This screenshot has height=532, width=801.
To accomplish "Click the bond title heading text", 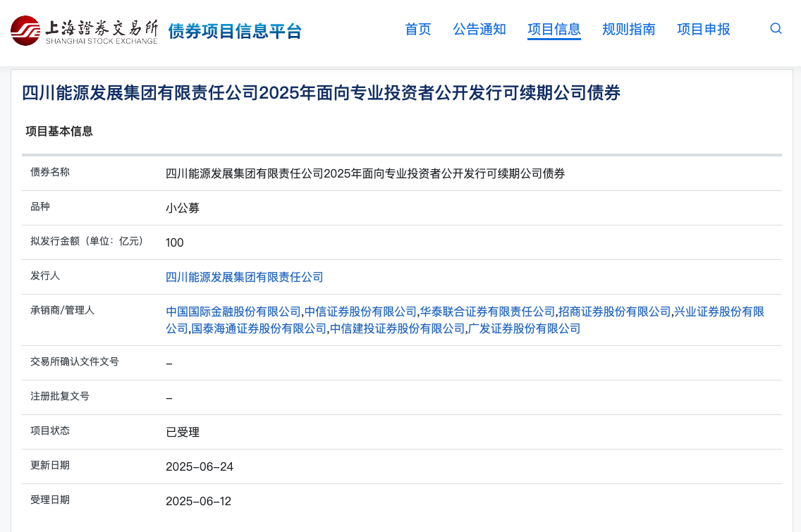I will tap(321, 93).
